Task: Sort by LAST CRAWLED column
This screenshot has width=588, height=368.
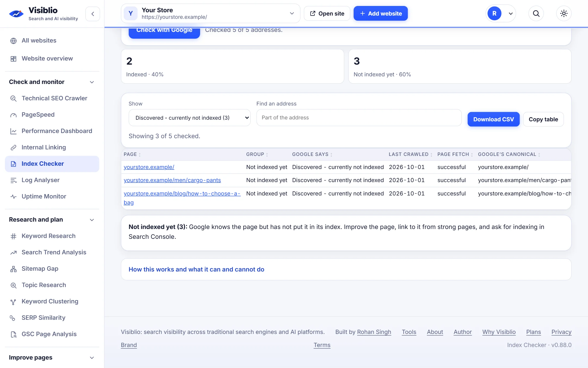Action: [411, 155]
